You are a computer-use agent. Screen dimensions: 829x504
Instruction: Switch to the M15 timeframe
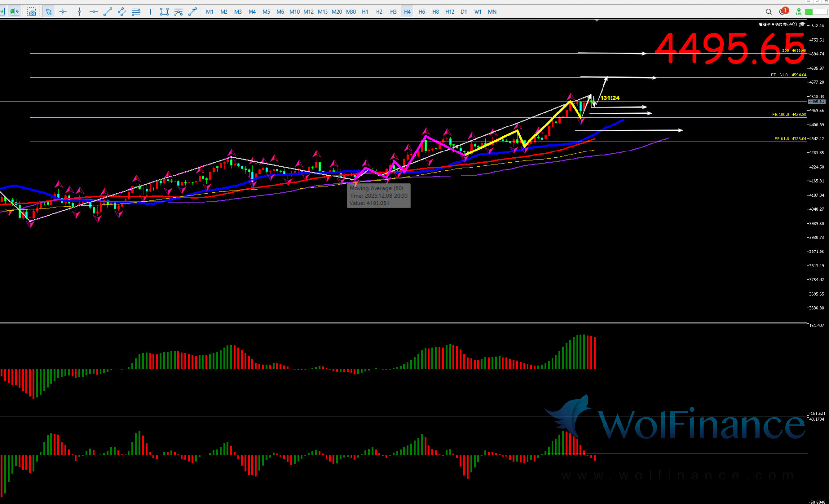pyautogui.click(x=323, y=12)
